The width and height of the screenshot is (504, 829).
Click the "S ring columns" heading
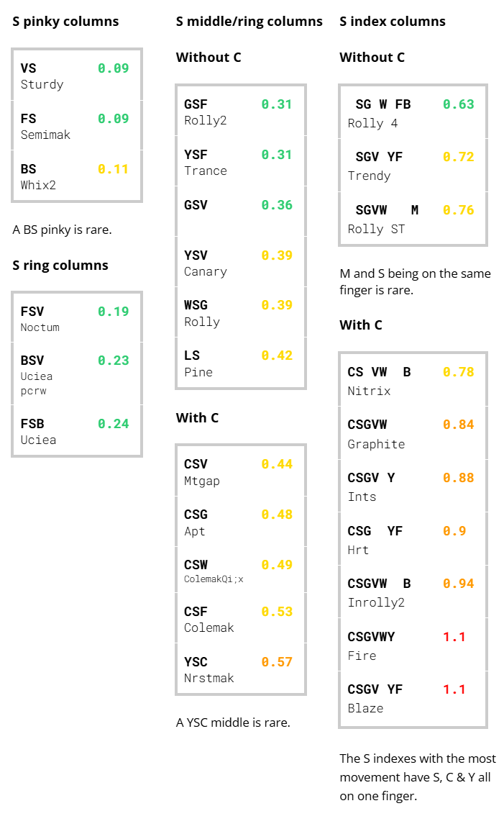[60, 266]
